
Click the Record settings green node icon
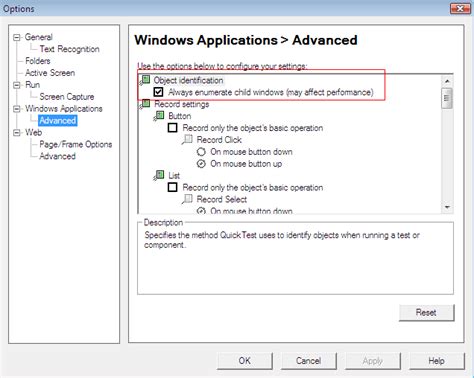click(145, 104)
